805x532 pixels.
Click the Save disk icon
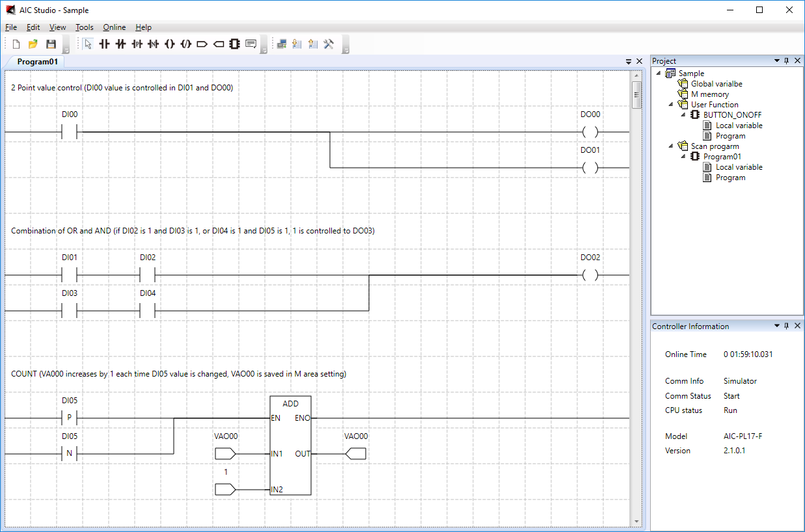[51, 44]
